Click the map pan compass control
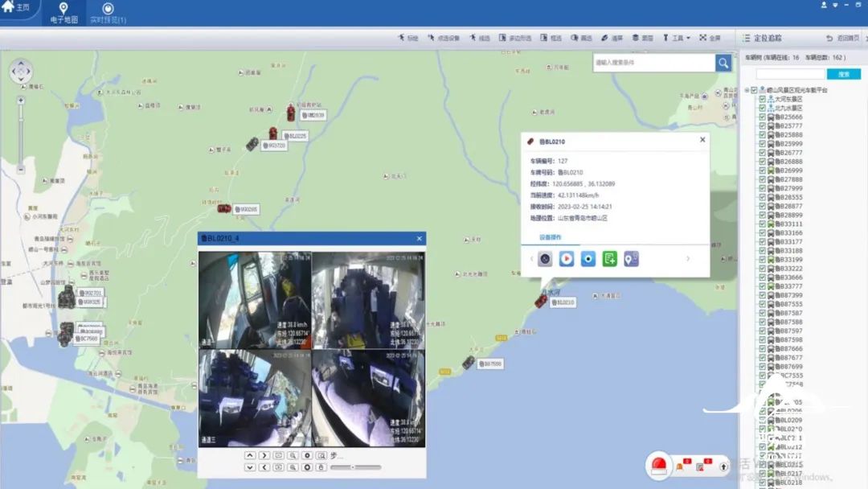This screenshot has height=489, width=868. click(x=22, y=72)
